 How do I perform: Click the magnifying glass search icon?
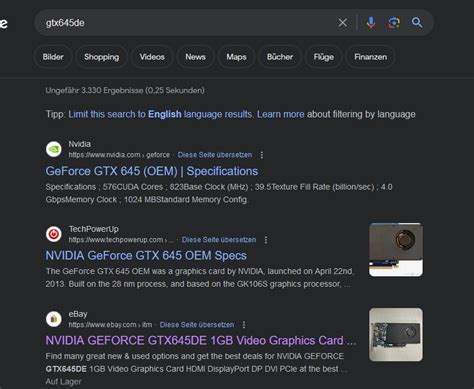(x=417, y=23)
